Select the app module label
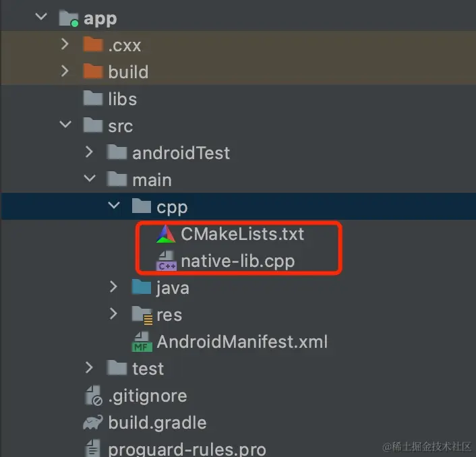 100,19
